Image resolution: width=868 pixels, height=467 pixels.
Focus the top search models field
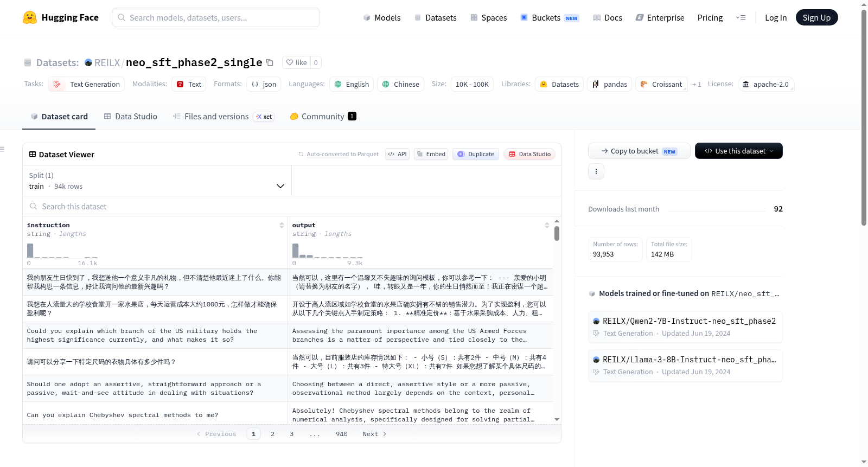click(x=216, y=17)
